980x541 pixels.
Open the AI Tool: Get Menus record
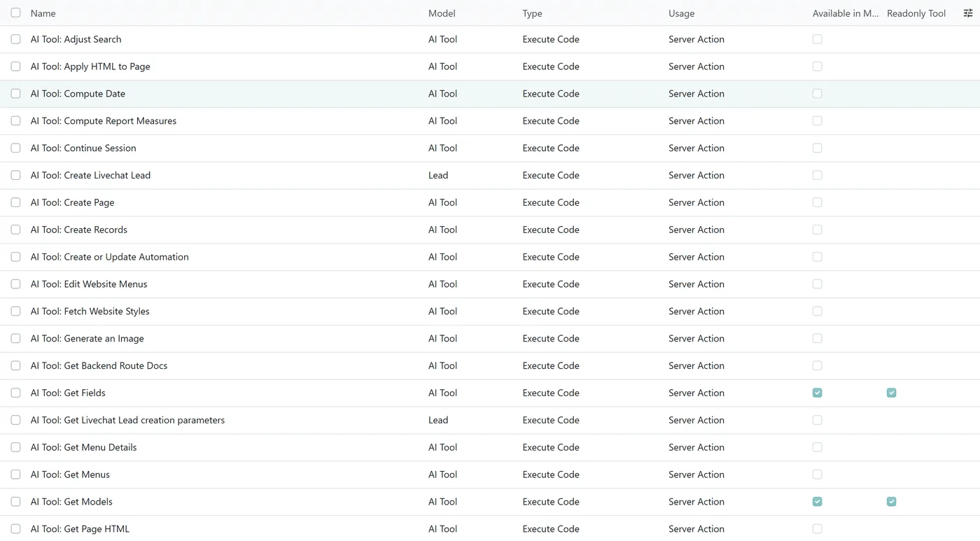70,475
